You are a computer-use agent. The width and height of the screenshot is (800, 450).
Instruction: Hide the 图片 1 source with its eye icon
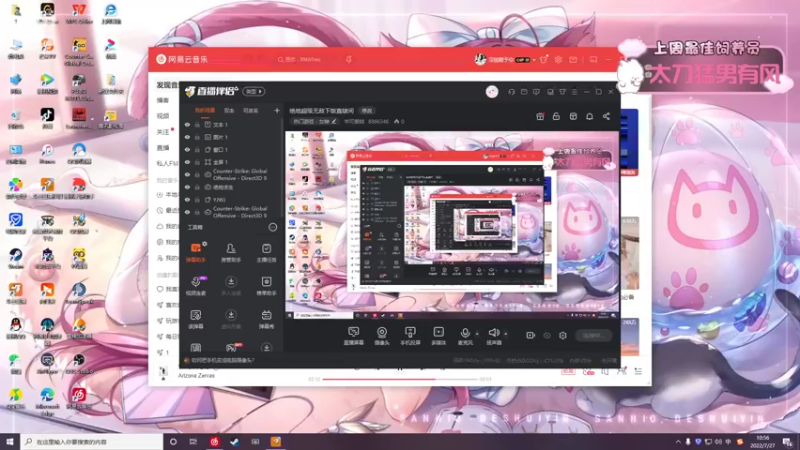187,137
